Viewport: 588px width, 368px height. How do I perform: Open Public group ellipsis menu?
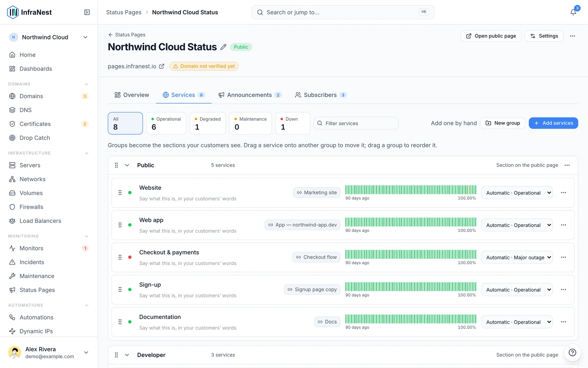[567, 165]
